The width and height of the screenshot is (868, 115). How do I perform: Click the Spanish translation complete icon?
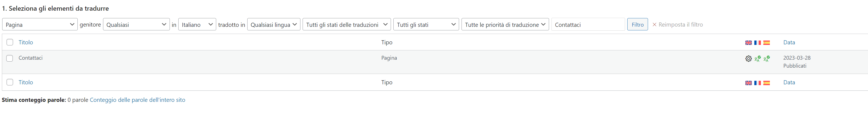[767, 59]
